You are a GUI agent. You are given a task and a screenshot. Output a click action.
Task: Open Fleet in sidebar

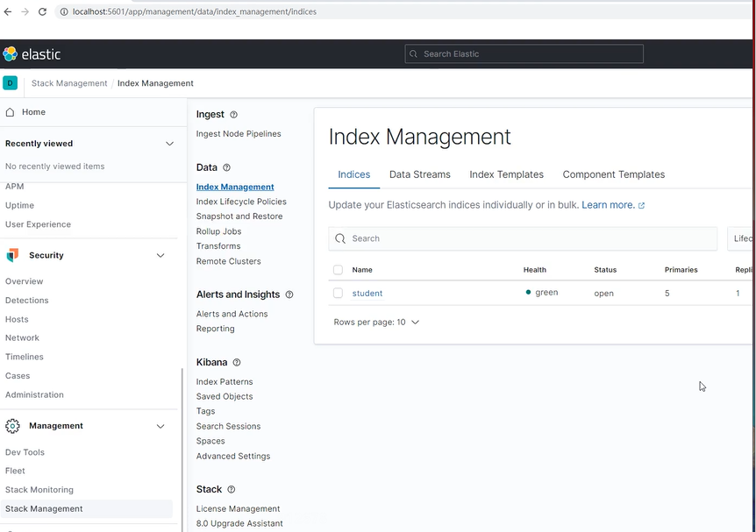pyautogui.click(x=15, y=471)
